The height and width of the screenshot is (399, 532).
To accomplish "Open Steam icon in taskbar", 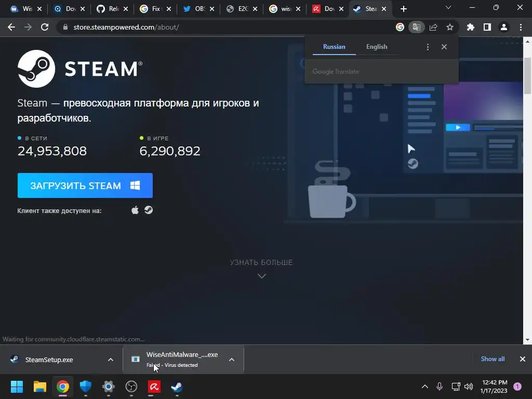I will (x=177, y=387).
